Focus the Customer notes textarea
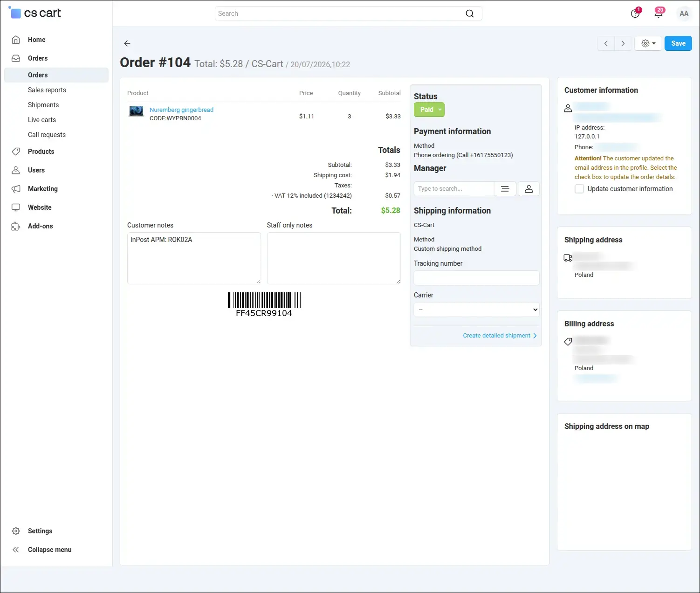The height and width of the screenshot is (593, 700). coord(194,258)
